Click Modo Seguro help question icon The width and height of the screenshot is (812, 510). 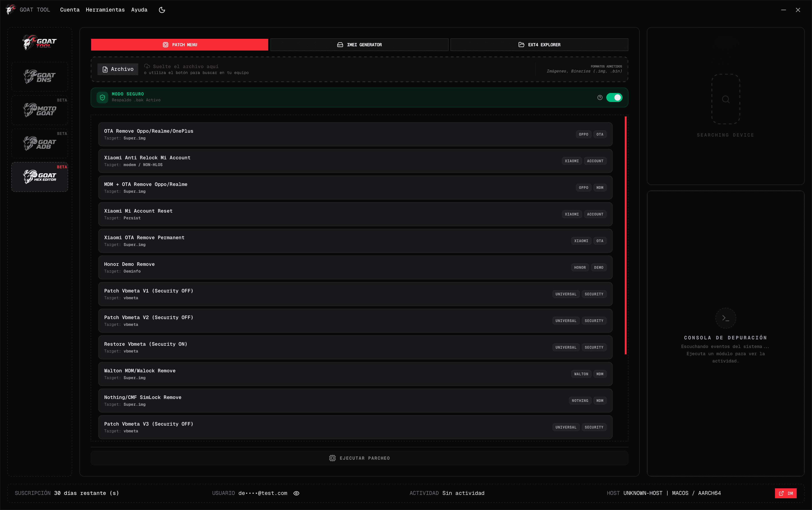600,97
